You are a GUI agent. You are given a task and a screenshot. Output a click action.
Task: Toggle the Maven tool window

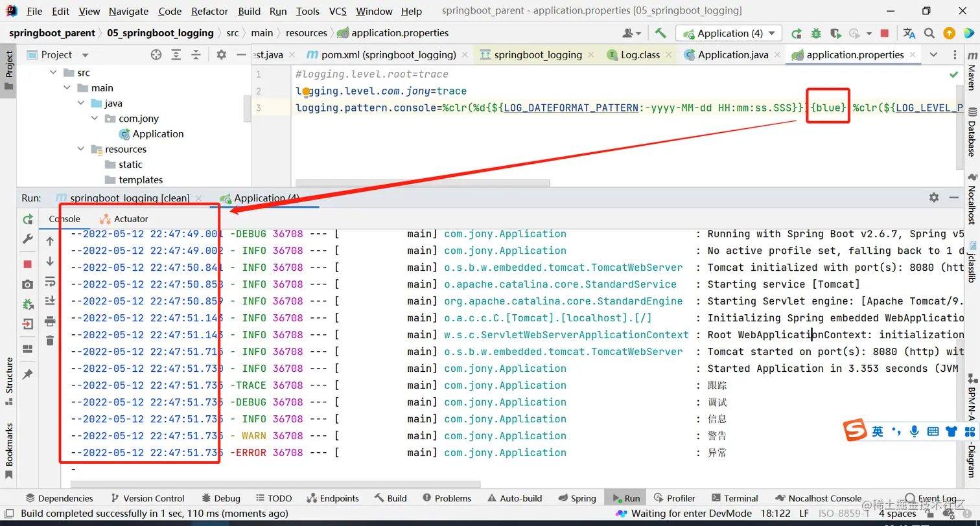coord(972,71)
